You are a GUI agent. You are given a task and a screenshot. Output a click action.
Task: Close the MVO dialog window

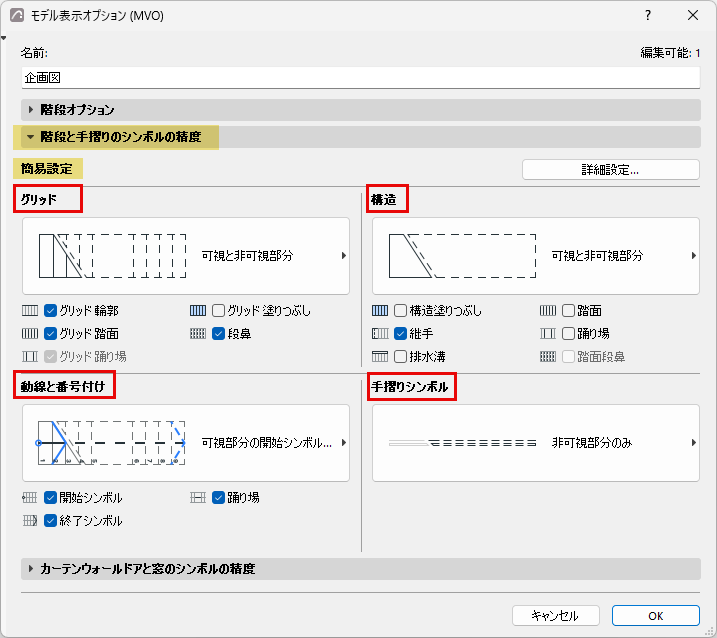pos(693,15)
